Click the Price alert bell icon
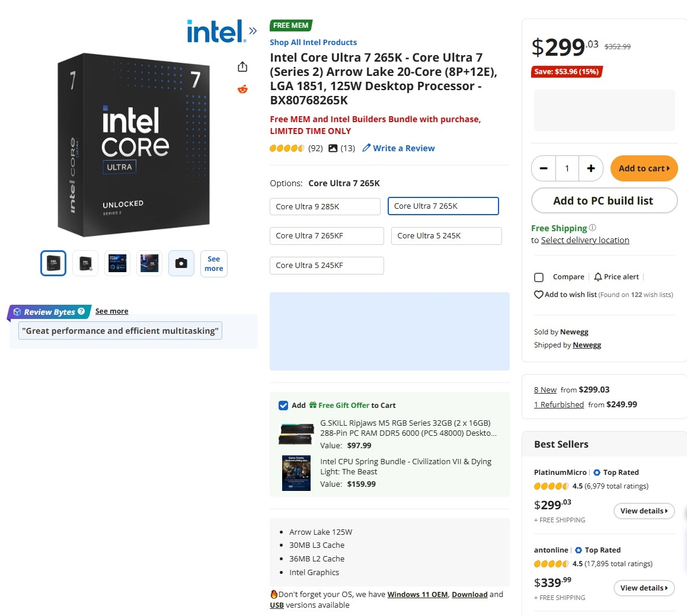Screen dimensions: 687x616 click(x=598, y=277)
